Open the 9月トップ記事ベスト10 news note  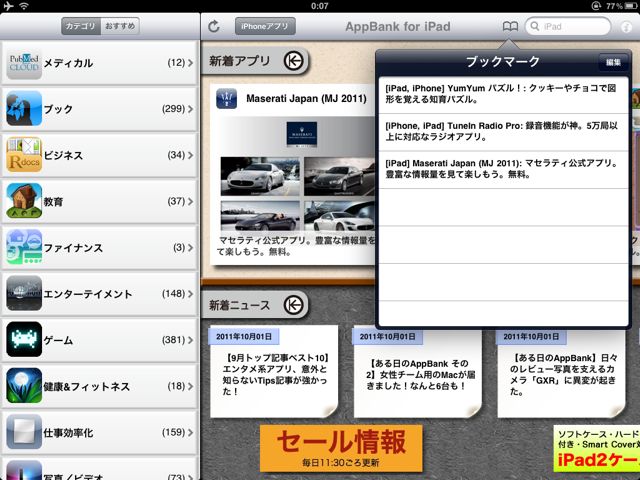(274, 371)
